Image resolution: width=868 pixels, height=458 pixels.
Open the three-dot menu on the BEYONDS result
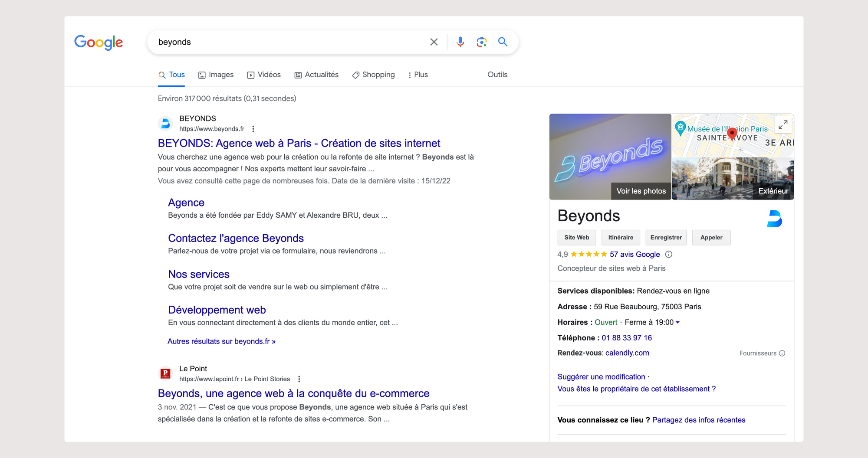(253, 128)
